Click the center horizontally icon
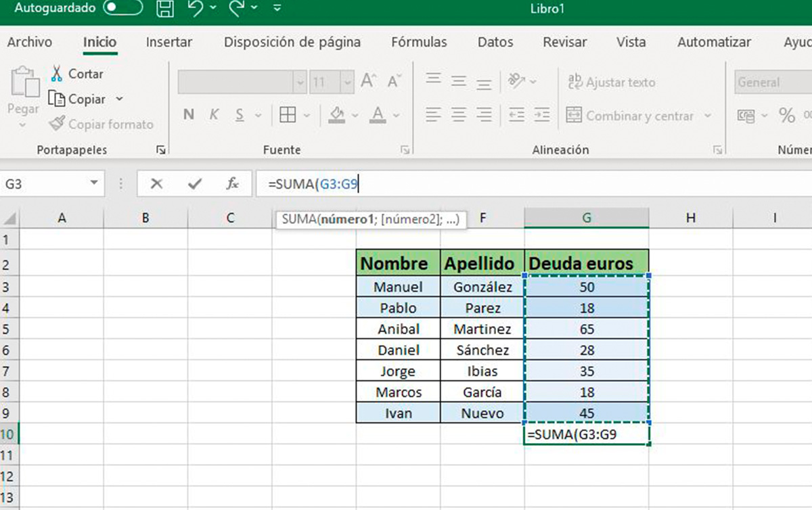This screenshot has width=812, height=510. pos(459,115)
